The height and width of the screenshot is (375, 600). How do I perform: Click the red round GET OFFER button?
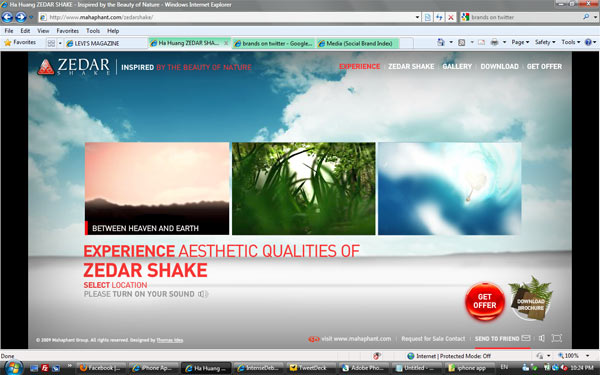coord(485,301)
